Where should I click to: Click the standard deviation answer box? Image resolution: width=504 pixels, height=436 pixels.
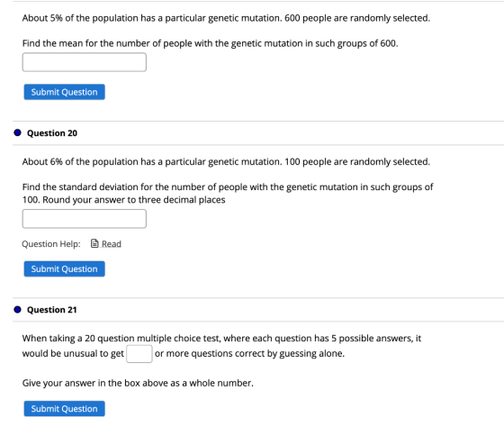(x=85, y=219)
